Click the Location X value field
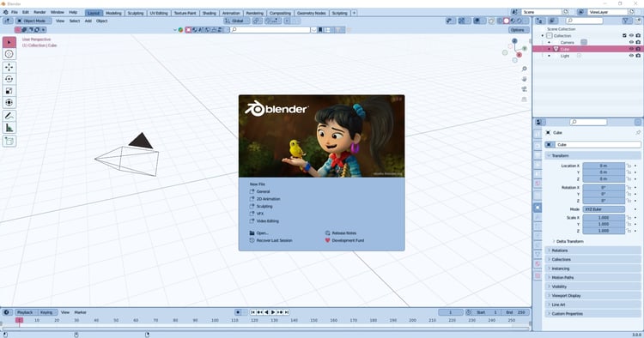The height and width of the screenshot is (338, 644). tap(604, 166)
